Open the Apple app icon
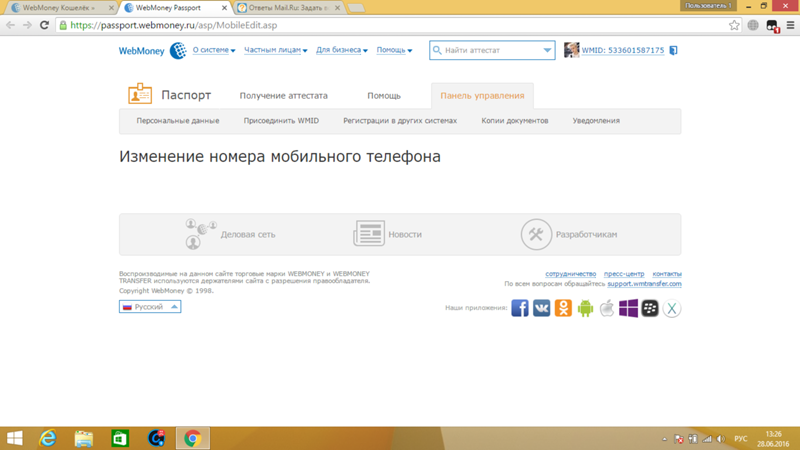This screenshot has height=450, width=800. (x=607, y=308)
